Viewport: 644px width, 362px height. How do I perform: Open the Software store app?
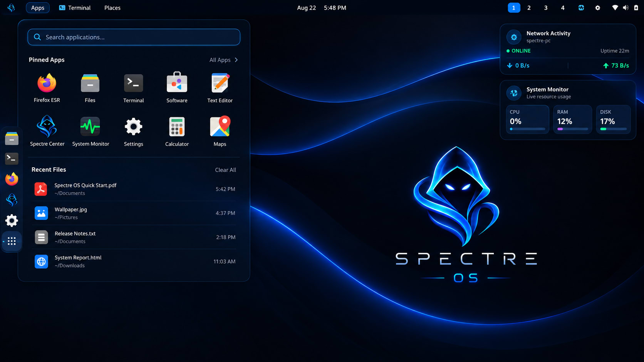pos(177,88)
